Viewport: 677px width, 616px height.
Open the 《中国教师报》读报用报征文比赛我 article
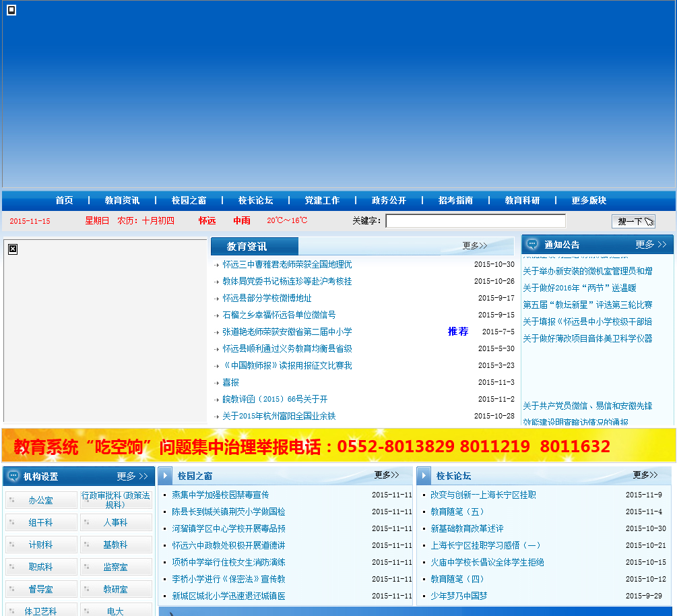coord(287,365)
